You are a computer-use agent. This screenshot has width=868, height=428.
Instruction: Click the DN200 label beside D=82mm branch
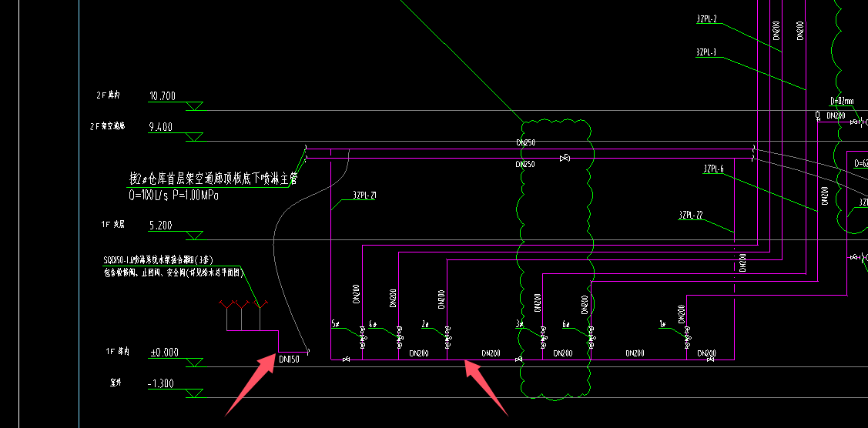[836, 115]
